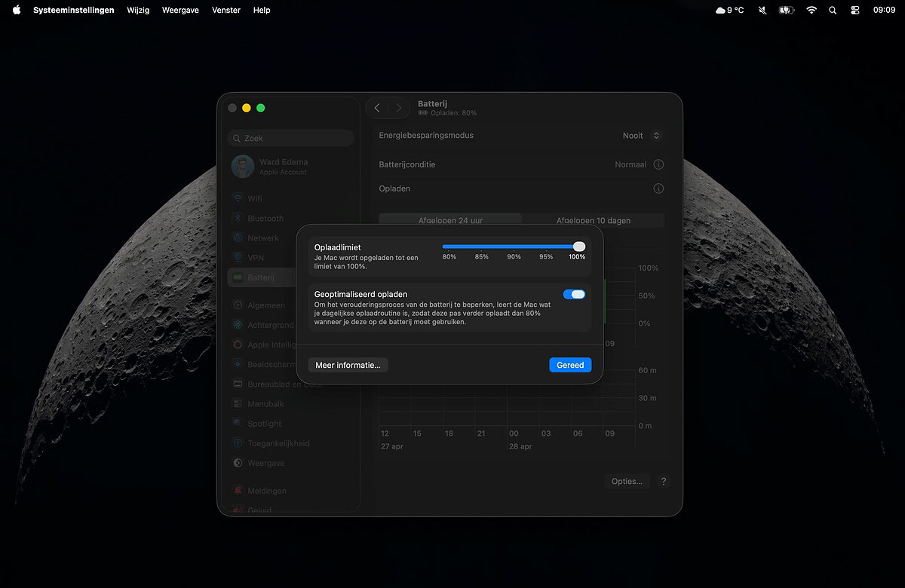Open Meer informatie… link button
This screenshot has width=905, height=588.
pyautogui.click(x=348, y=365)
